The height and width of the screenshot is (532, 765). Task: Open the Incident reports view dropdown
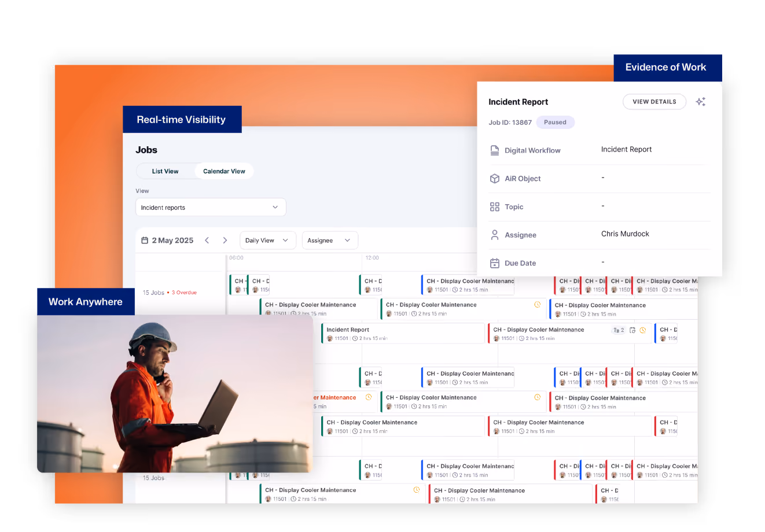tap(211, 208)
